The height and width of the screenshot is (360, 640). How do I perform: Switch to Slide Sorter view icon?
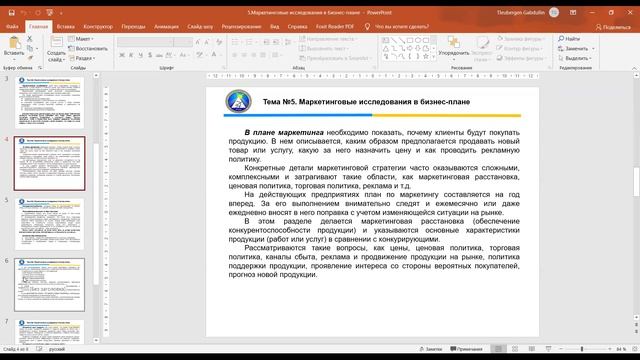click(515, 349)
